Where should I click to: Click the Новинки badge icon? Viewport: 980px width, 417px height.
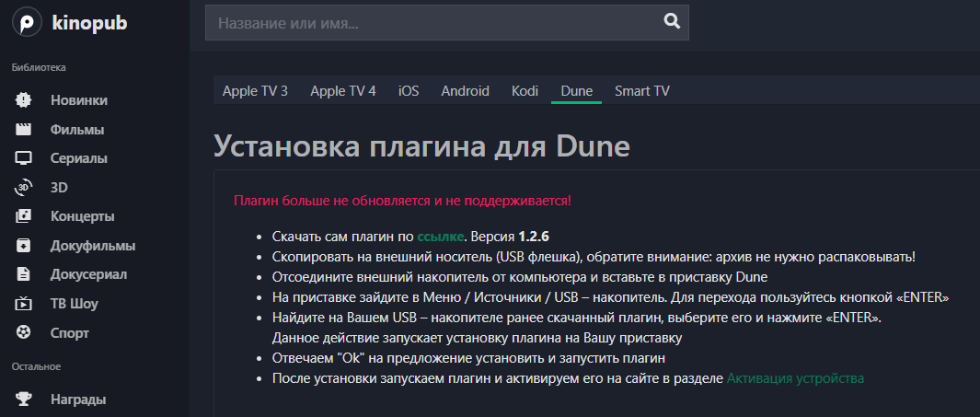[23, 100]
